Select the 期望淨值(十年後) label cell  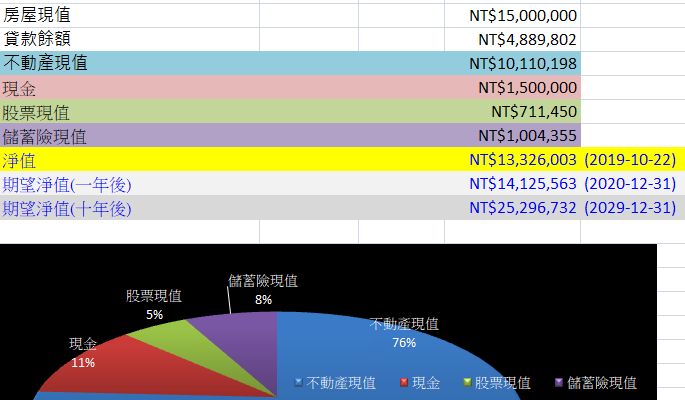[x=67, y=209]
